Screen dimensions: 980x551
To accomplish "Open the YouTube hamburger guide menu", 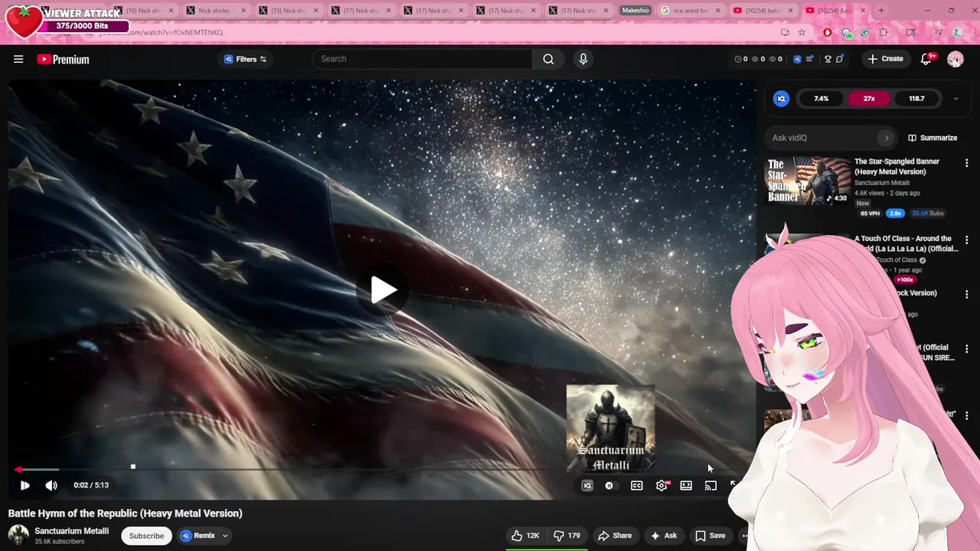I will pos(18,59).
